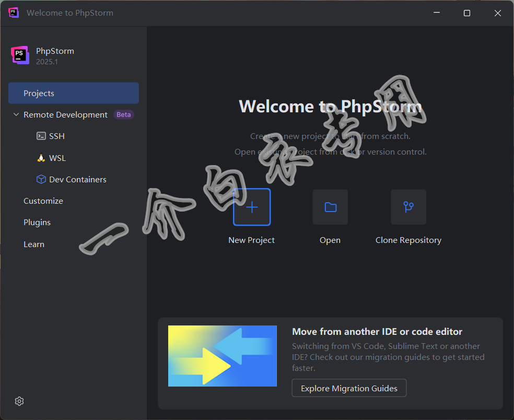Click the New Project plus icon
514x420 pixels.
tap(252, 207)
